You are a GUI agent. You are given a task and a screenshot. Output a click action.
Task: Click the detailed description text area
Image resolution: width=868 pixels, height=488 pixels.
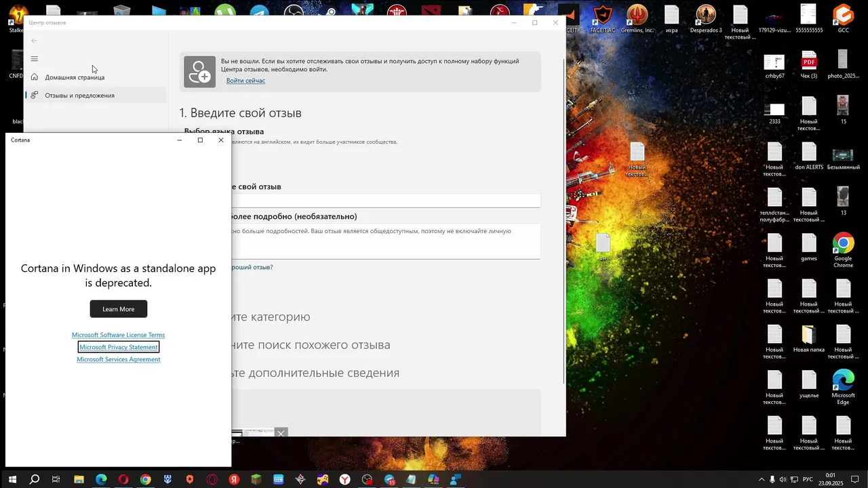[x=386, y=241]
